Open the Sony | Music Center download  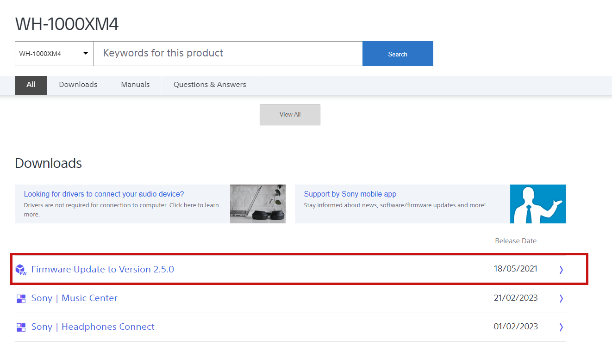tap(75, 298)
